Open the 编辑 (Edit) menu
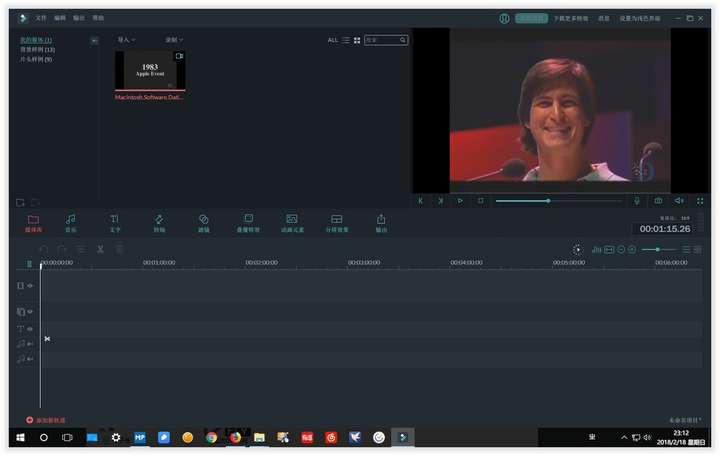Image resolution: width=720 pixels, height=456 pixels. point(60,18)
